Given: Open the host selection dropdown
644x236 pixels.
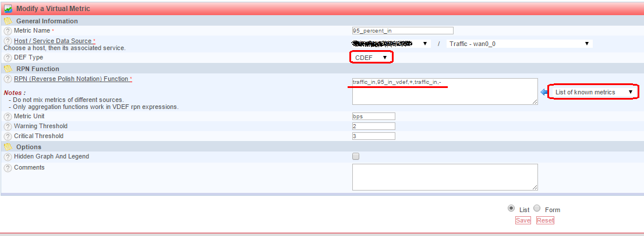Looking at the screenshot, I should click(x=391, y=44).
